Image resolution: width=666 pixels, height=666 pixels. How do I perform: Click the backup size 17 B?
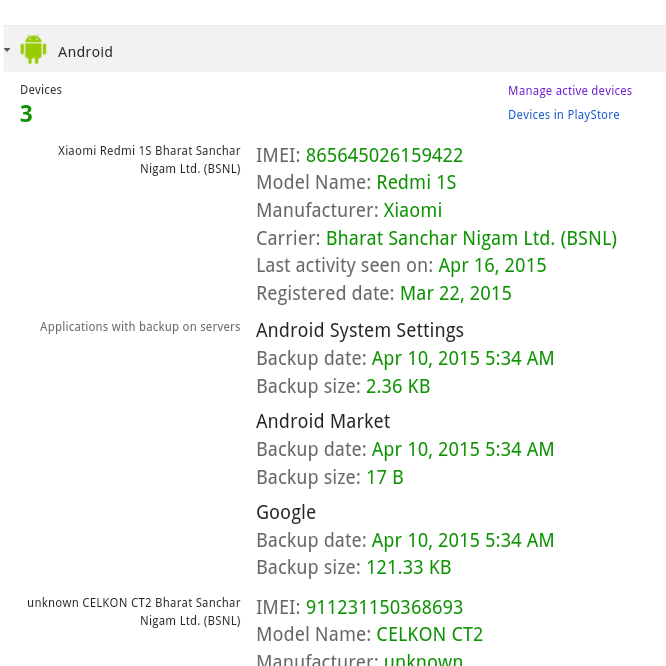click(x=384, y=477)
